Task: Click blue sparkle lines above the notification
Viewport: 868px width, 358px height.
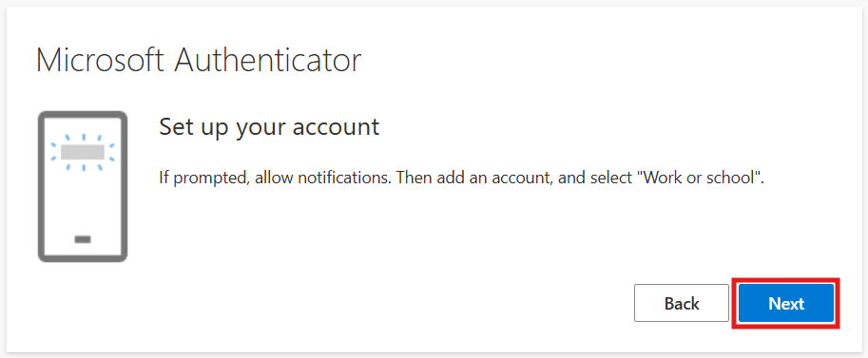Action: 83,138
